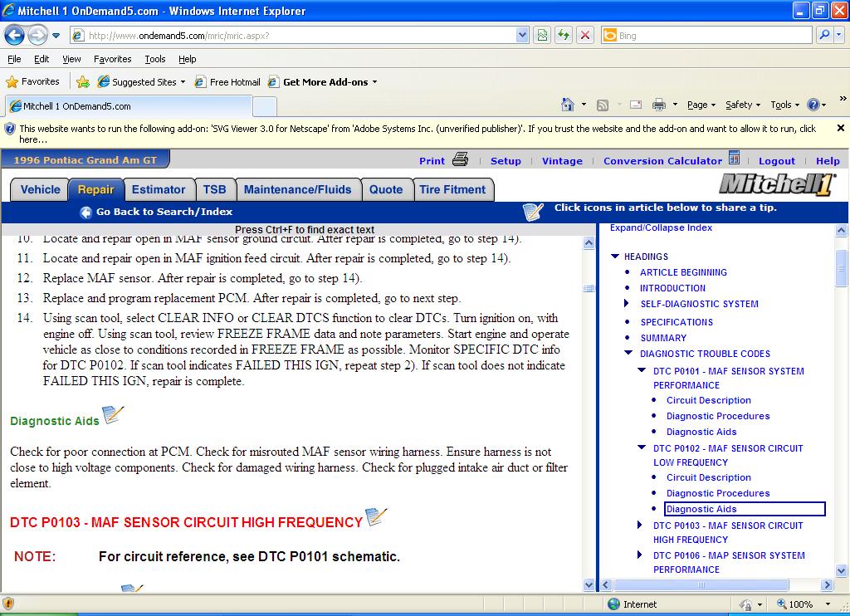Click Expand/Collapse Index link

point(661,227)
